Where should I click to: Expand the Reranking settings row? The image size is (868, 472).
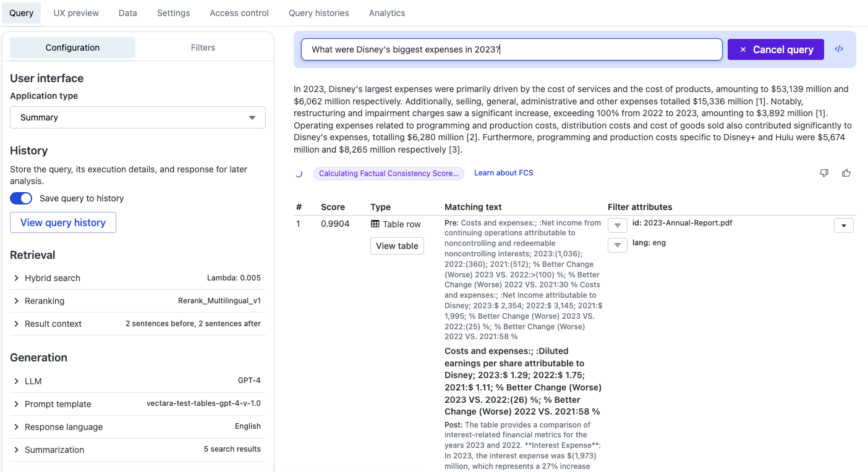point(45,301)
